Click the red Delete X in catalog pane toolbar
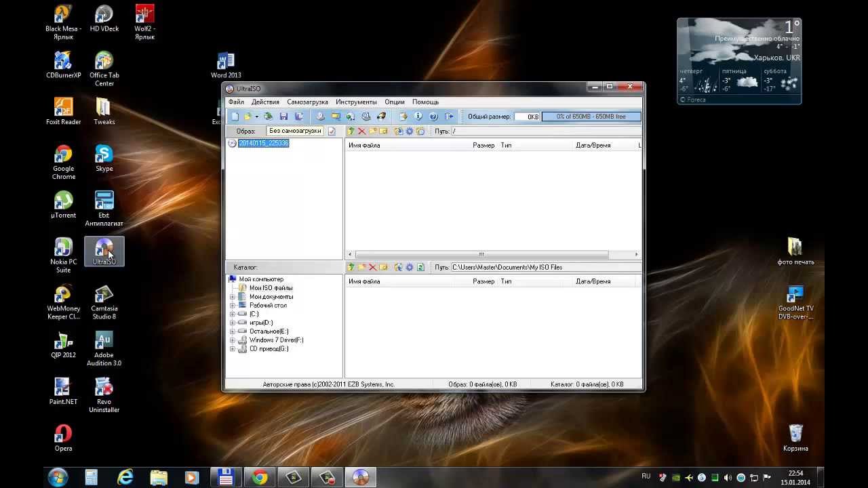The height and width of the screenshot is (488, 868). (x=373, y=267)
